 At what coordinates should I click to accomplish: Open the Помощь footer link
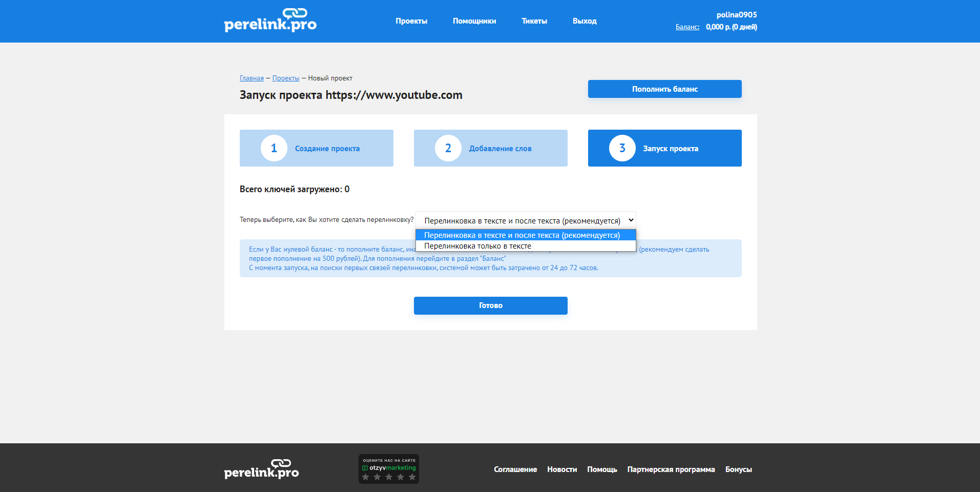click(x=602, y=469)
